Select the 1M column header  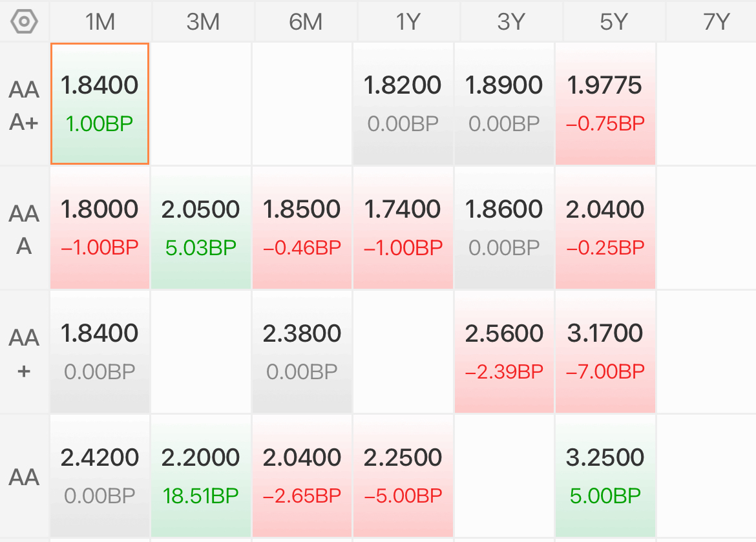pos(100,22)
